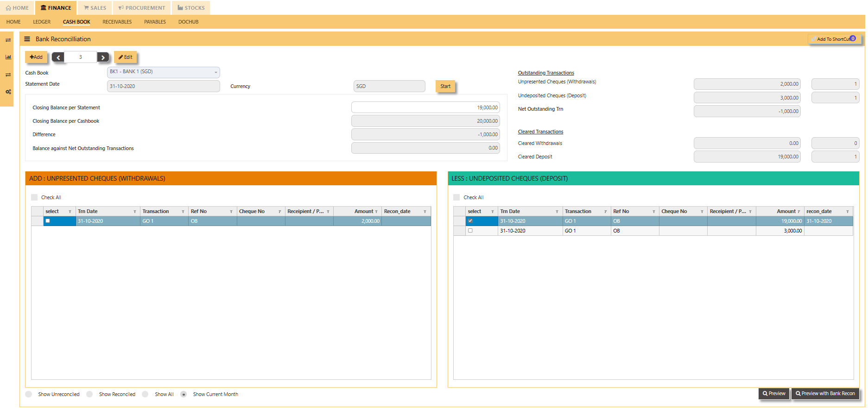This screenshot has height=409, width=868.
Task: Open the chart icon in left sidebar
Action: pos(8,57)
